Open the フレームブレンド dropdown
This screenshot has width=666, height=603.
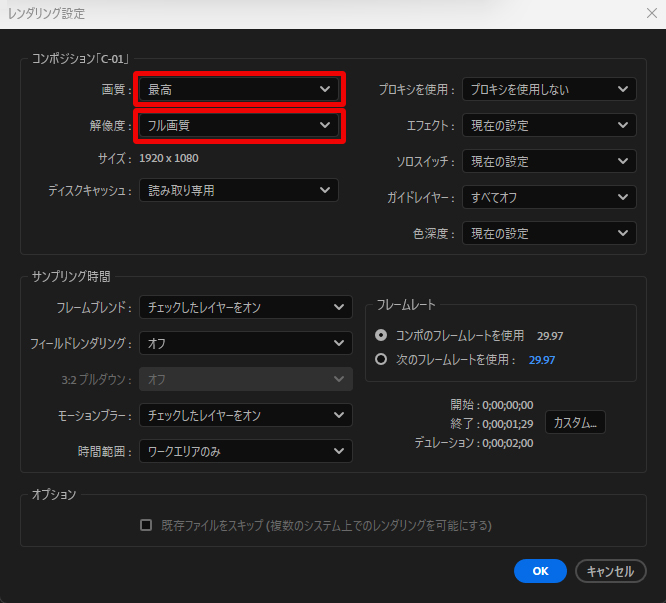245,307
